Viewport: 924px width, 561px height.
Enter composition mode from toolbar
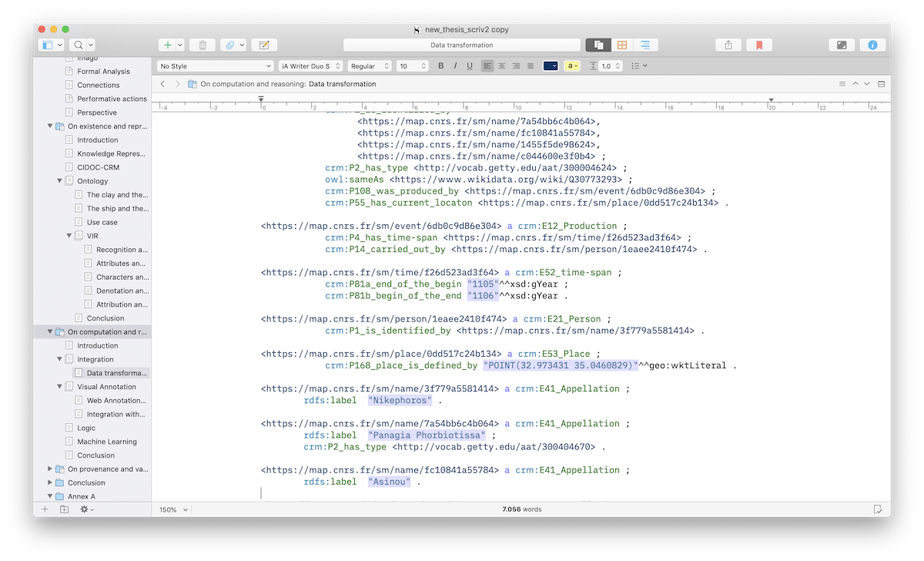(842, 45)
